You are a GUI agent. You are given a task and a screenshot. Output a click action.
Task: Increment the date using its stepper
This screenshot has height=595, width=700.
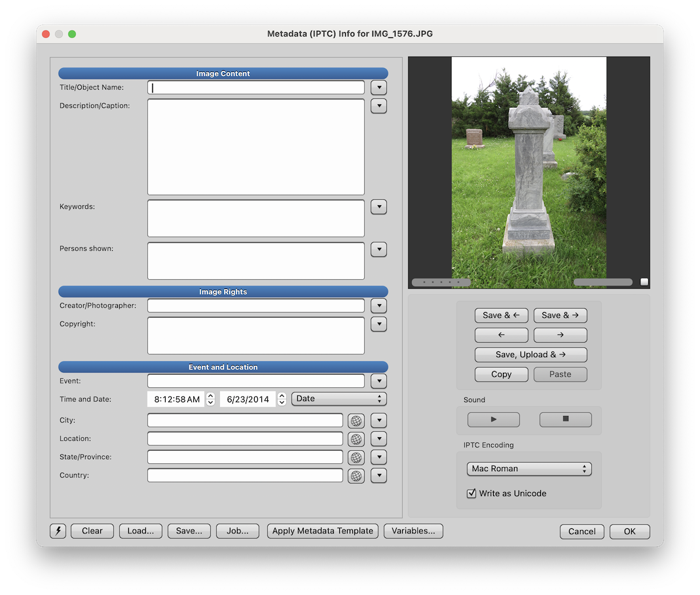click(x=282, y=396)
